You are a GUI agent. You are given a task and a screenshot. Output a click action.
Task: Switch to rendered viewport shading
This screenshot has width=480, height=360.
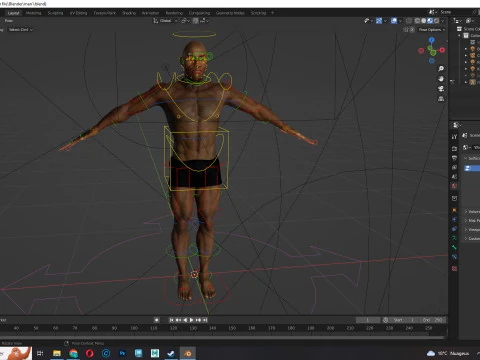pos(436,21)
